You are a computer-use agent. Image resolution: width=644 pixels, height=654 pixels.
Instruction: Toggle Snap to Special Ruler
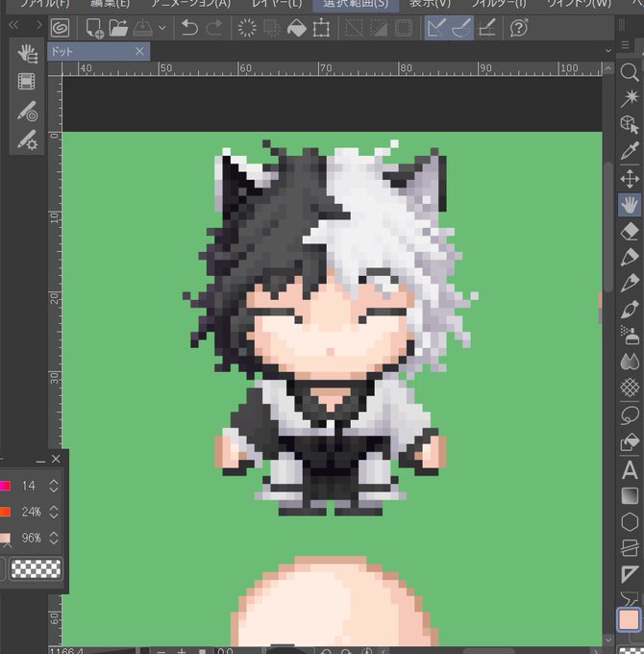click(461, 28)
